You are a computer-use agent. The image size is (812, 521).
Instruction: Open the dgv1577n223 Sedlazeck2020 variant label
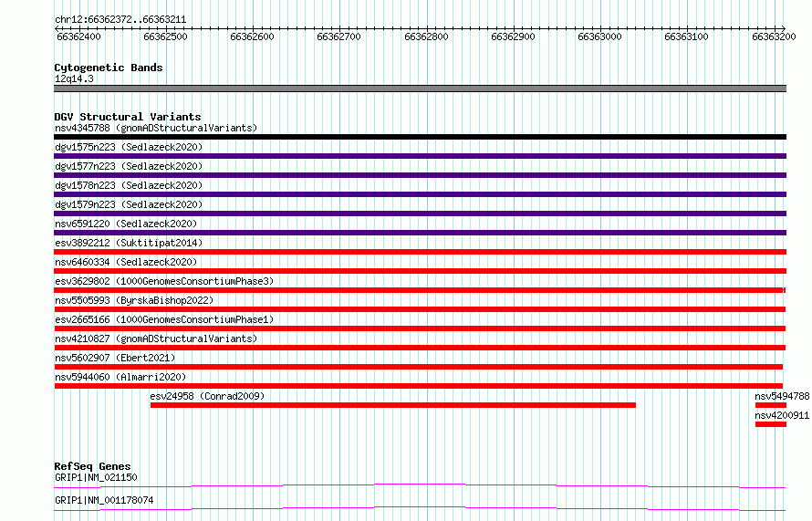pyautogui.click(x=129, y=166)
